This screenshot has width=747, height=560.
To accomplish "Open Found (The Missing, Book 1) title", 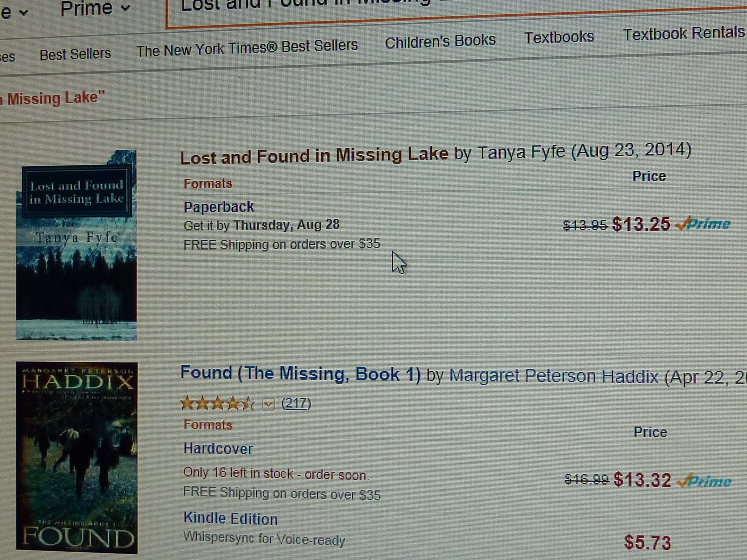I will click(x=301, y=374).
